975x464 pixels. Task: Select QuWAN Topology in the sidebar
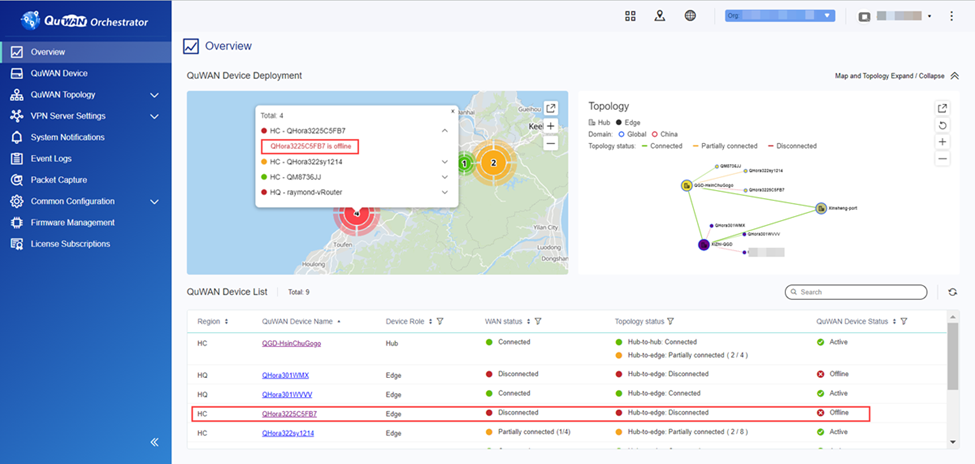tap(63, 95)
